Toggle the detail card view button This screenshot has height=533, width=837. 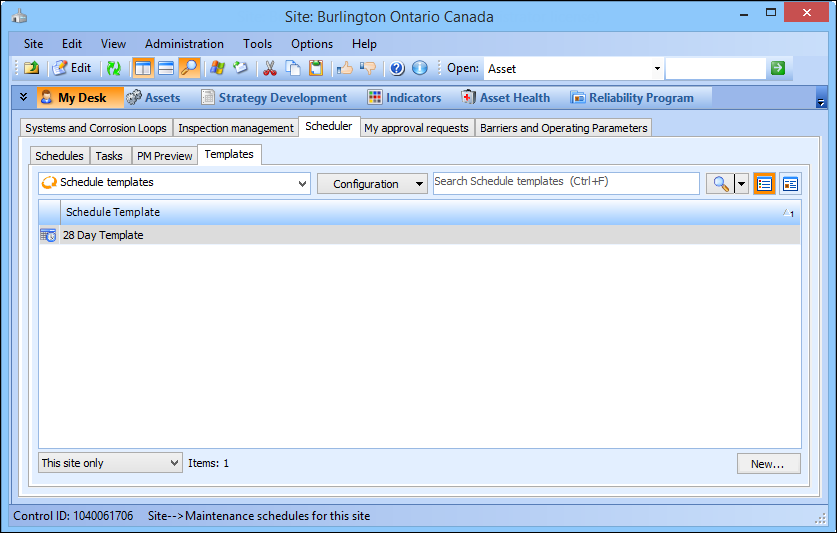[790, 184]
